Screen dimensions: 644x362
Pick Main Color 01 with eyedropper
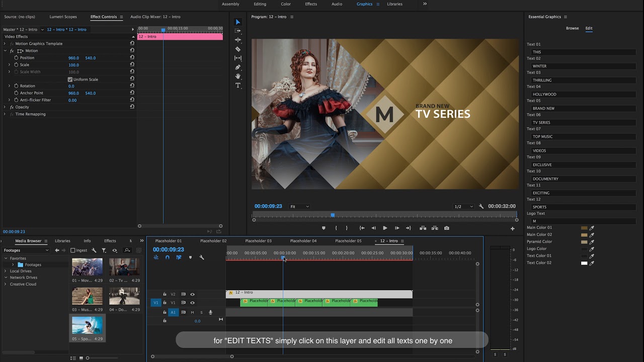(592, 228)
